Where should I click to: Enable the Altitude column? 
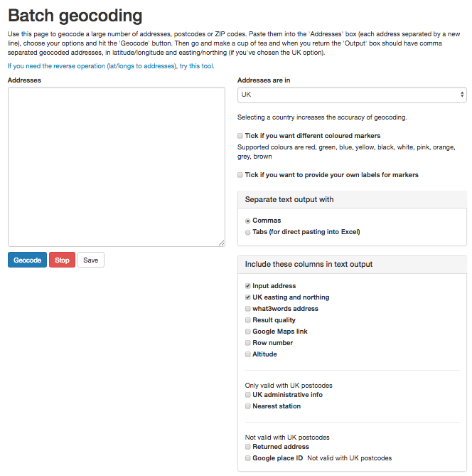[248, 354]
